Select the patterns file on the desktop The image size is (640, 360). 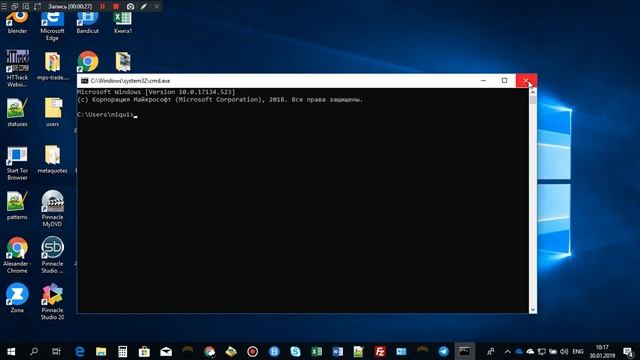[17, 205]
